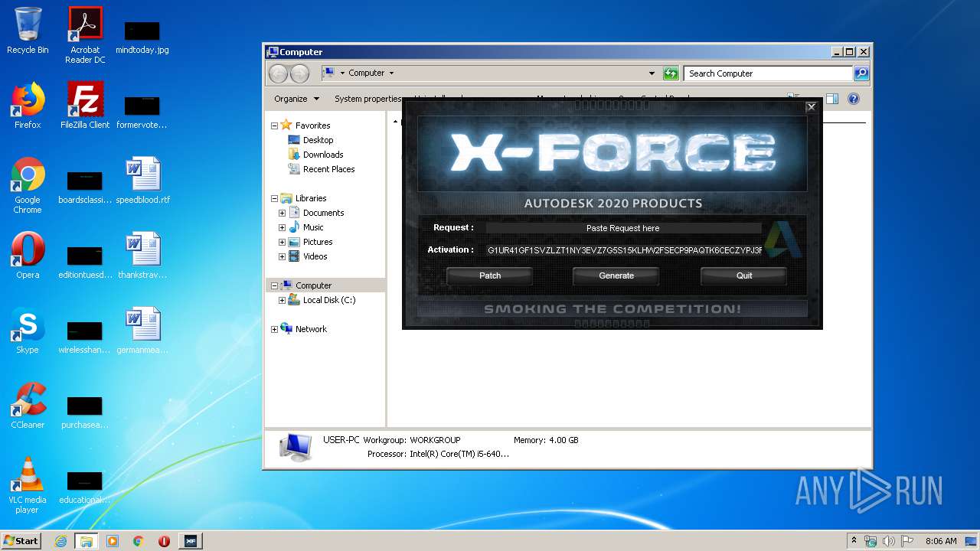This screenshot has height=551, width=980.
Task: Expand the Videos library node
Action: pyautogui.click(x=282, y=256)
